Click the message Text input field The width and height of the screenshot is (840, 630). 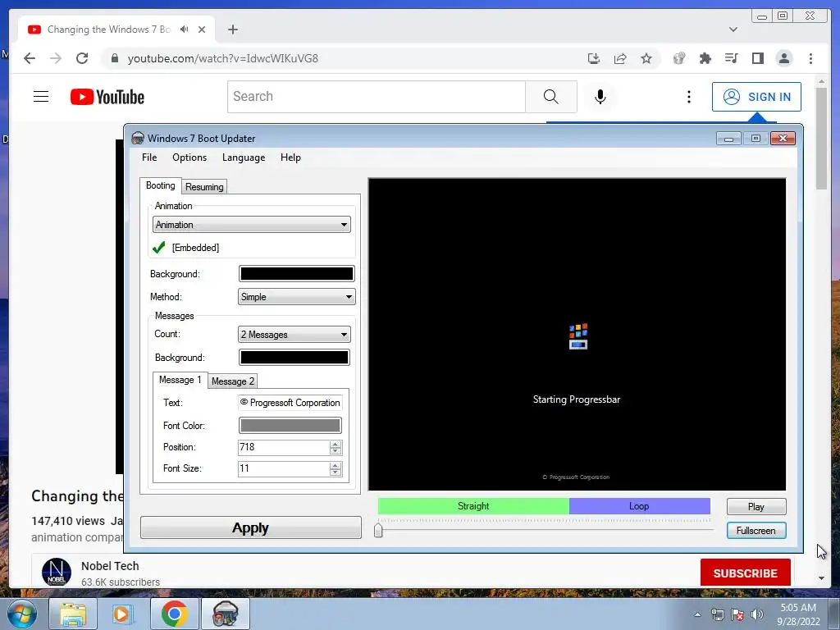tap(290, 402)
